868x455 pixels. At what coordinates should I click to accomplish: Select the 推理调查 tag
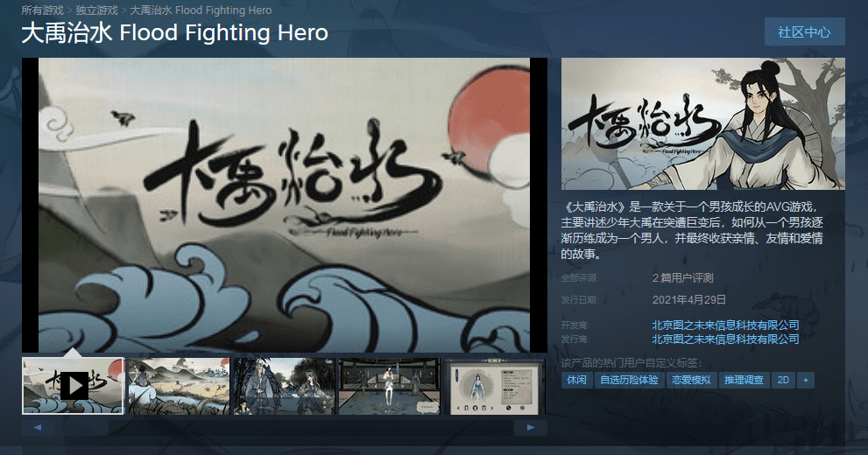[x=744, y=381]
